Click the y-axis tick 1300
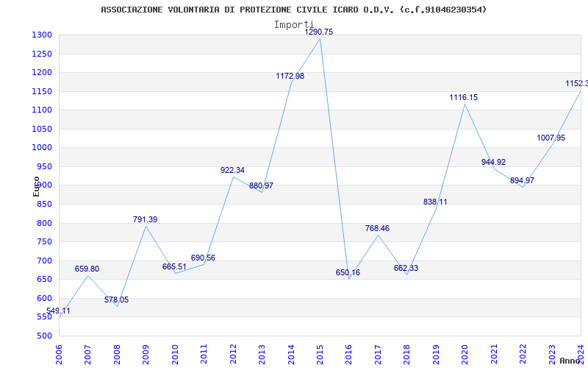 click(42, 35)
